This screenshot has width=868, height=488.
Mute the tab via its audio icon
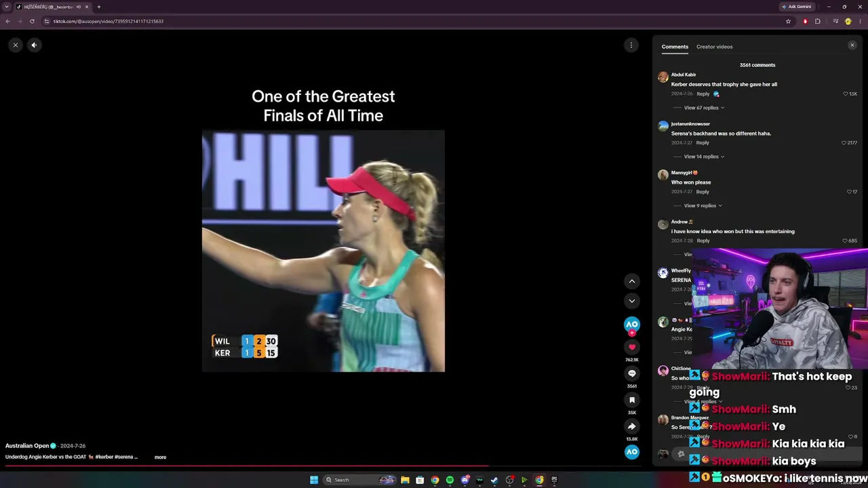[79, 7]
